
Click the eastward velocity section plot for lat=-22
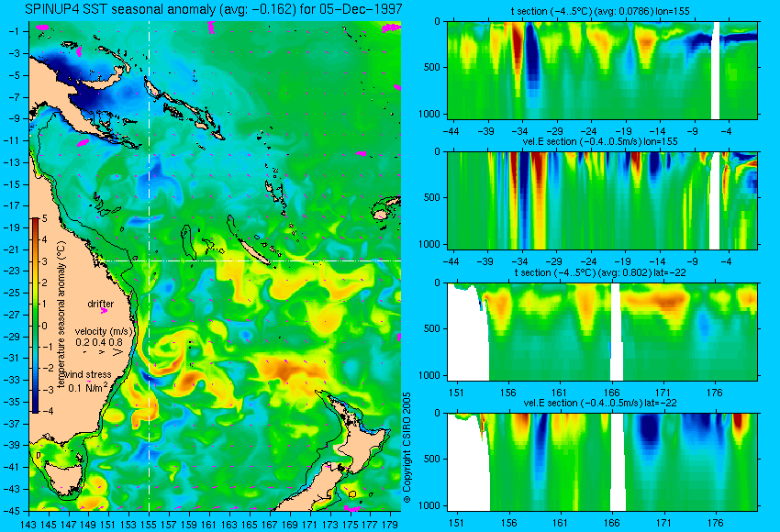tap(602, 462)
